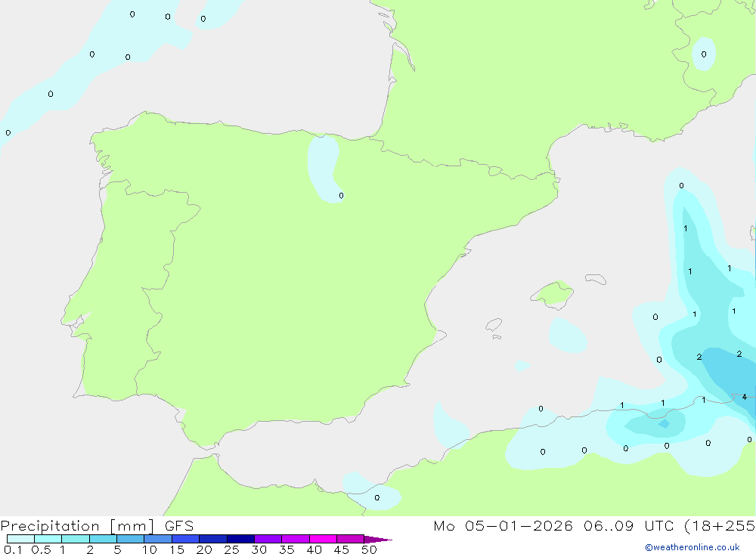Viewport: 756px width, 554px height.
Task: Pick the 35–40 mm legend color swatch
Action: pyautogui.click(x=295, y=539)
